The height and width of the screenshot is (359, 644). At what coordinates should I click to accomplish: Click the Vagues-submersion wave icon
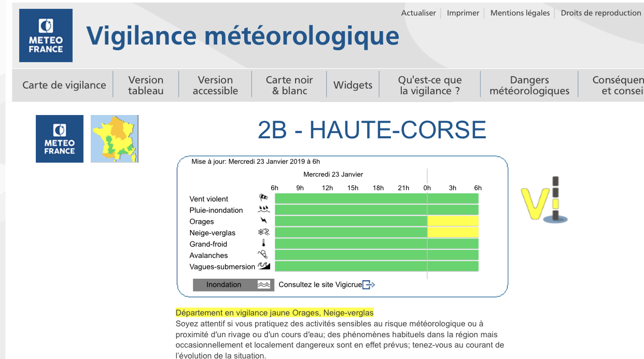(x=264, y=266)
